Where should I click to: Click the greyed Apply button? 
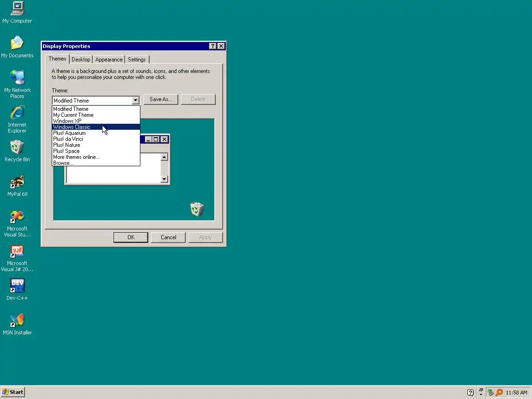[206, 237]
